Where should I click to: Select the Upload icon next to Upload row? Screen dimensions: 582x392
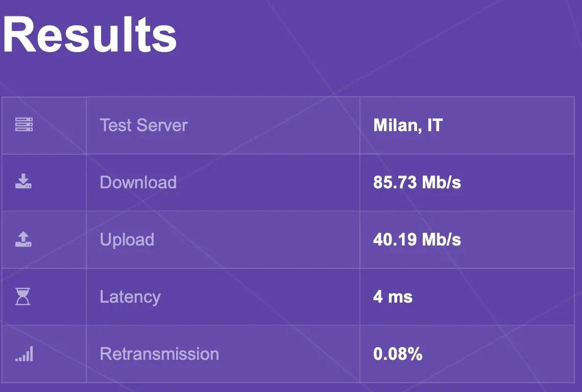(25, 239)
